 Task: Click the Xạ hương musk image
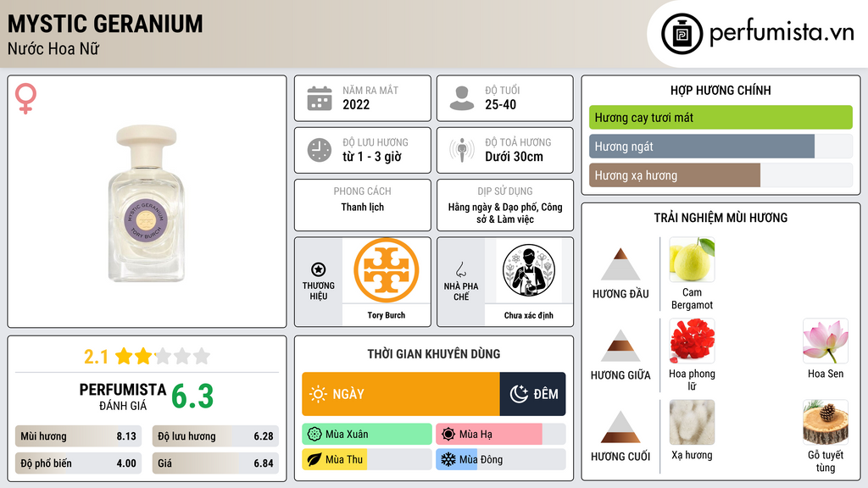click(x=692, y=422)
